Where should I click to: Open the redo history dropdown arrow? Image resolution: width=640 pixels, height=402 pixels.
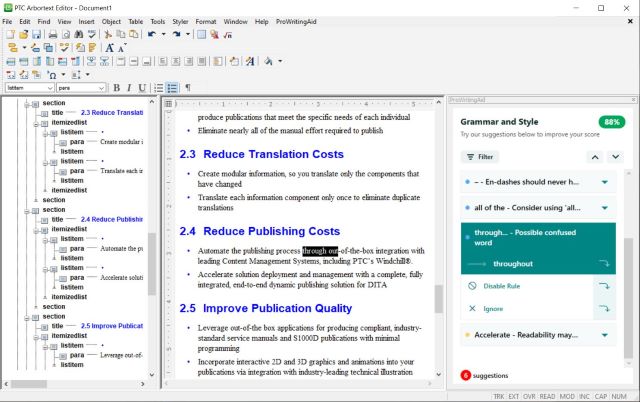tap(188, 35)
